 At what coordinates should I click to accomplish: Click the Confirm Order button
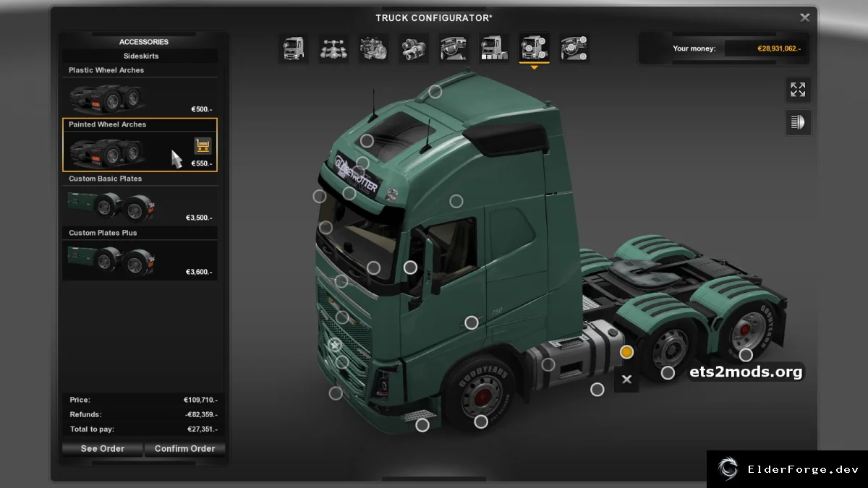point(184,449)
